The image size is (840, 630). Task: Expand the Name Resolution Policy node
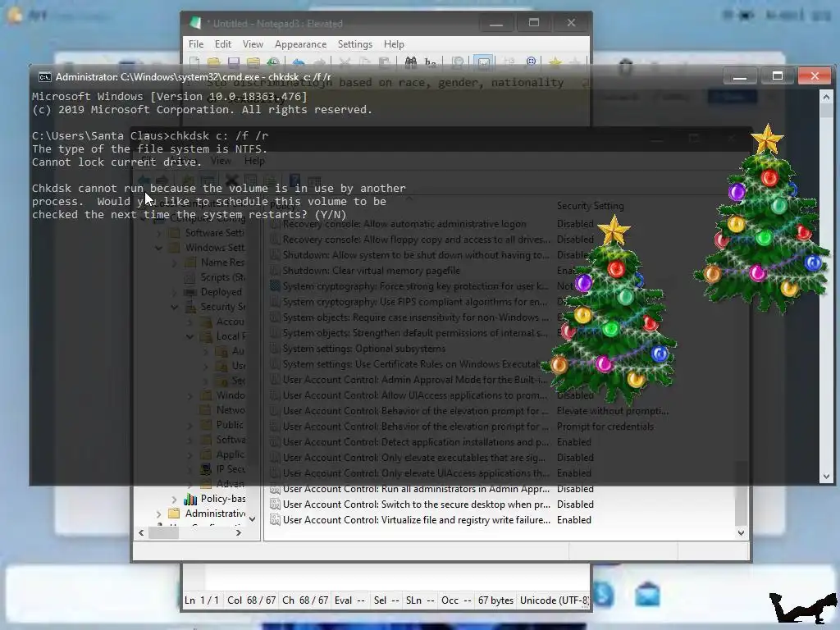pos(174,262)
